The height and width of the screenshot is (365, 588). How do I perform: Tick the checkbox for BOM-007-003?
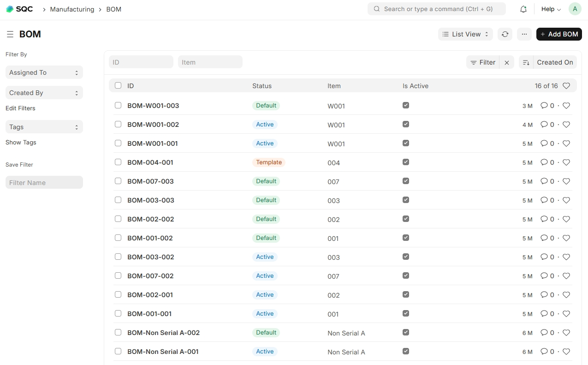118,181
